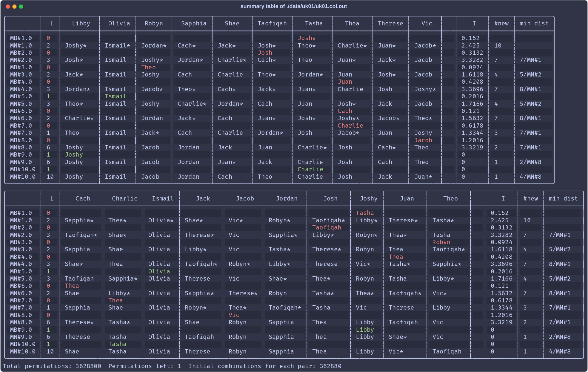Click 'Jordan*' in the top MN#7.0 row
Image resolution: width=588 pixels, height=372 pixels.
270,133
